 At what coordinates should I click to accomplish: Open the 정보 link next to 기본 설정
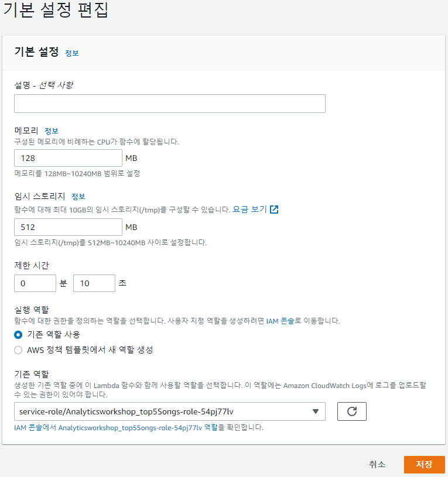tap(72, 53)
